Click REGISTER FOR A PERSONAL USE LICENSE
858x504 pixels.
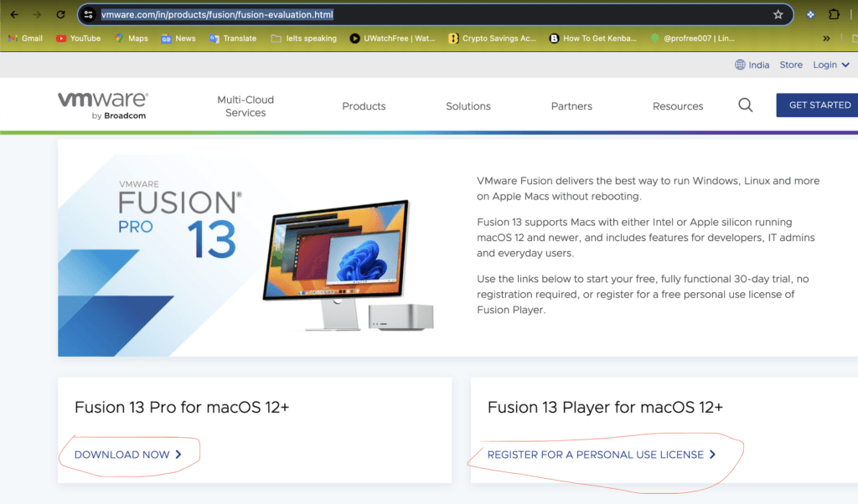coord(596,454)
